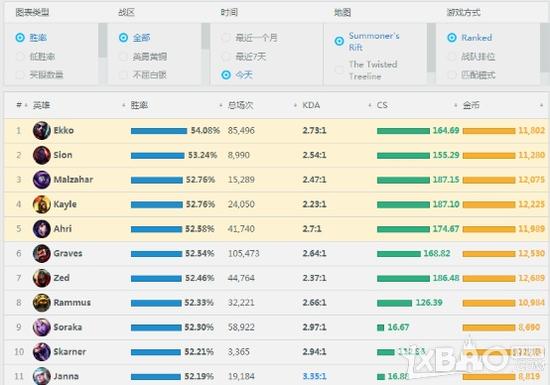Sort table by CS column header
Viewport: 550px width, 385px height.
coord(382,105)
